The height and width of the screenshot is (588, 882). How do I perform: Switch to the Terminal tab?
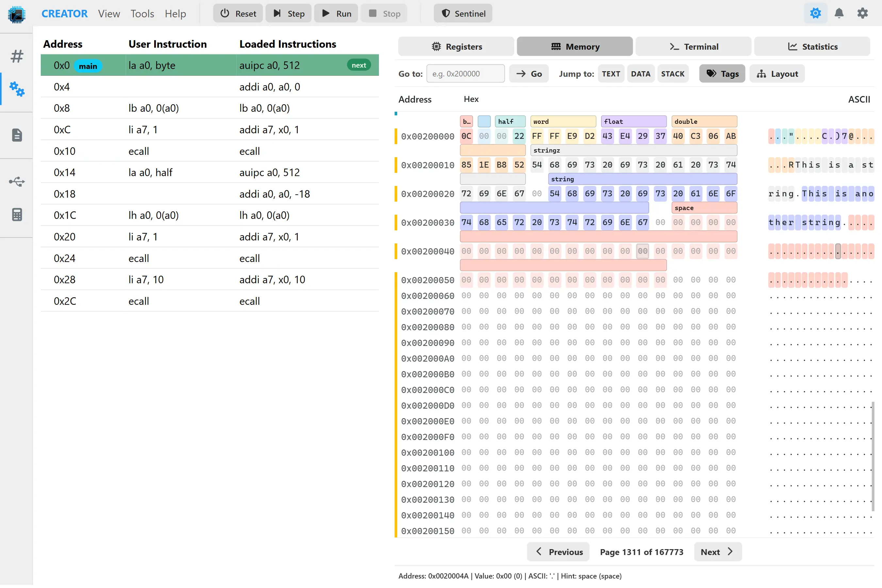[x=694, y=46]
